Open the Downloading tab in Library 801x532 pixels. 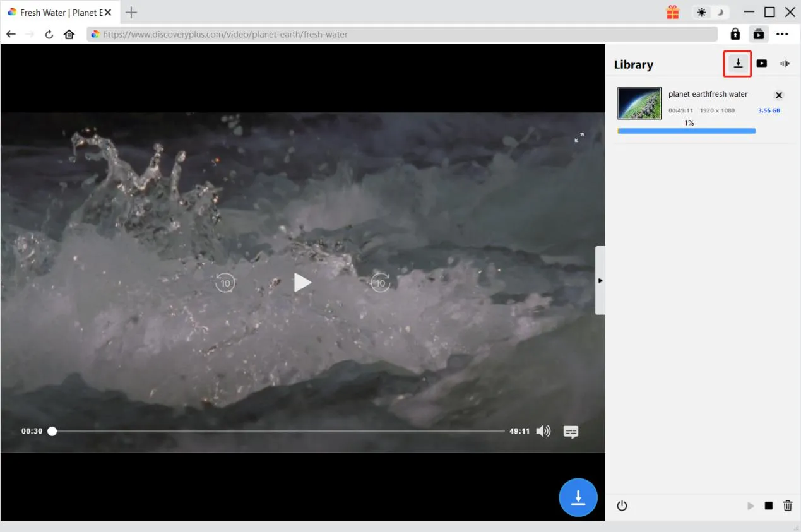tap(738, 64)
